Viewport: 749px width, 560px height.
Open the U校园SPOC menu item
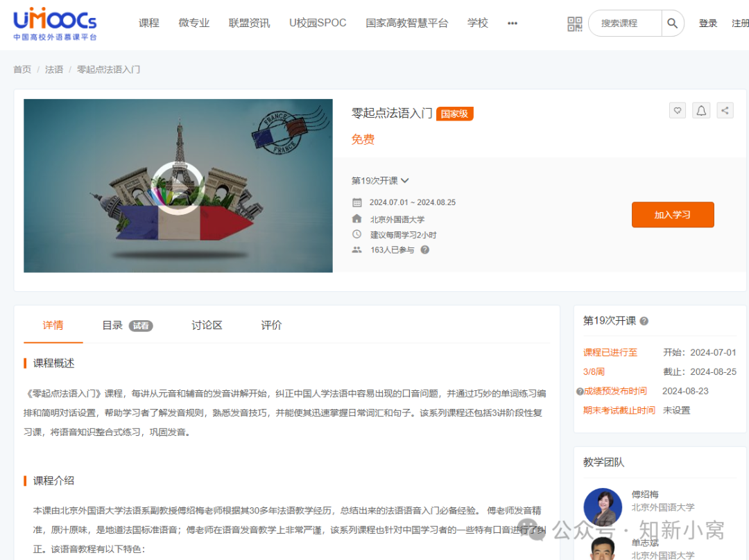pyautogui.click(x=317, y=22)
